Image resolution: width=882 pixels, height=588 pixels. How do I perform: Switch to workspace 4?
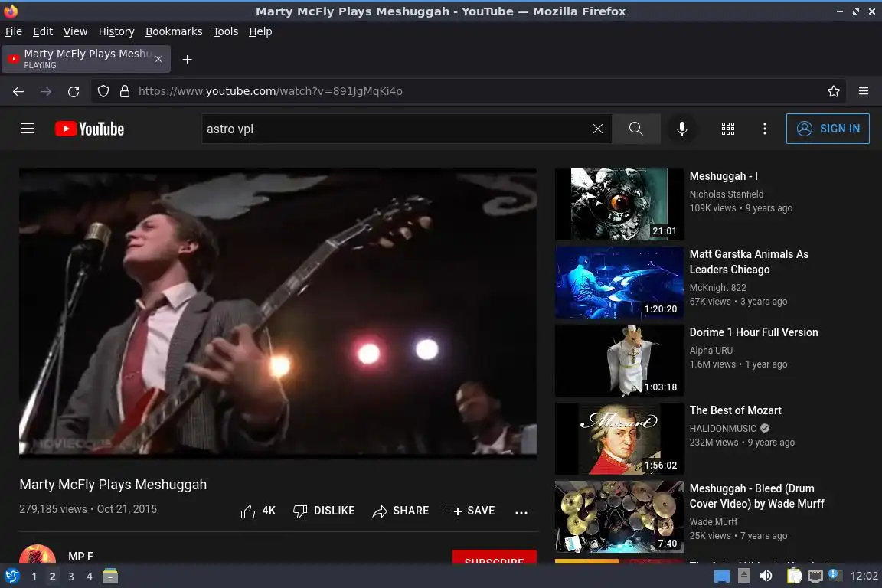[x=90, y=577]
